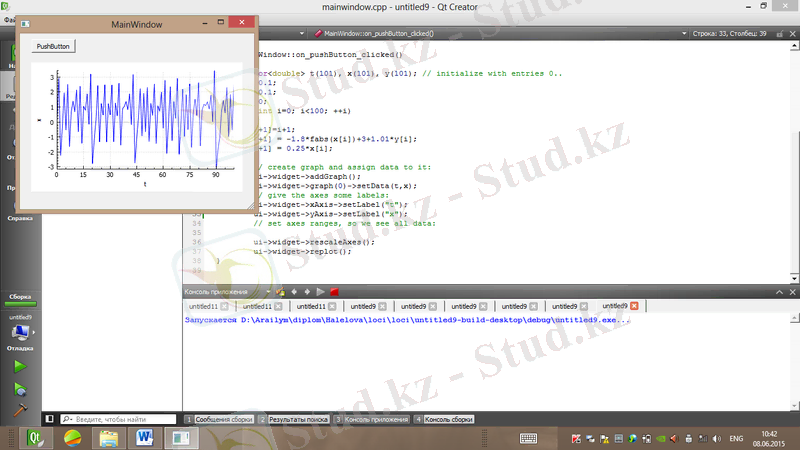Show the Консоль сборки pane
800x450 pixels.
(x=444, y=419)
